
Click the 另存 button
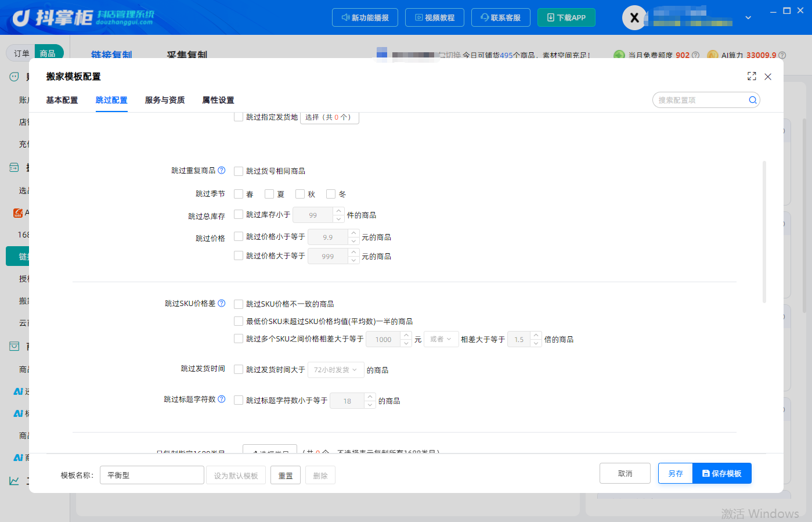click(676, 473)
